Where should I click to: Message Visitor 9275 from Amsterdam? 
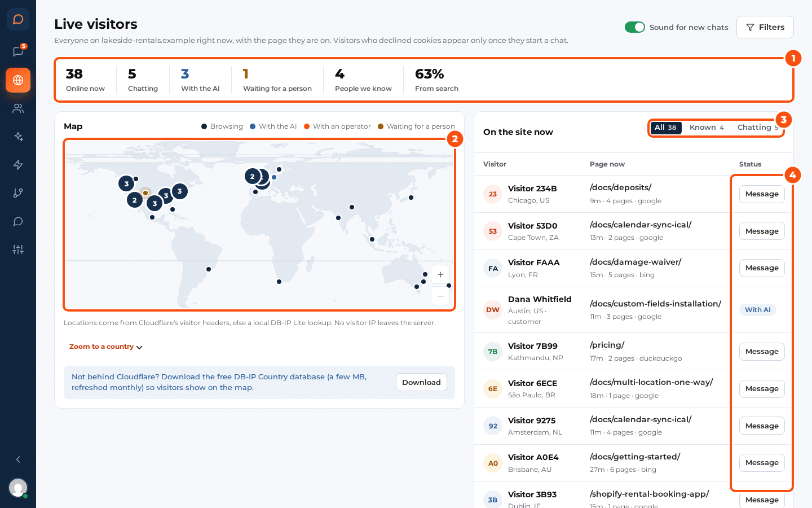click(x=762, y=426)
